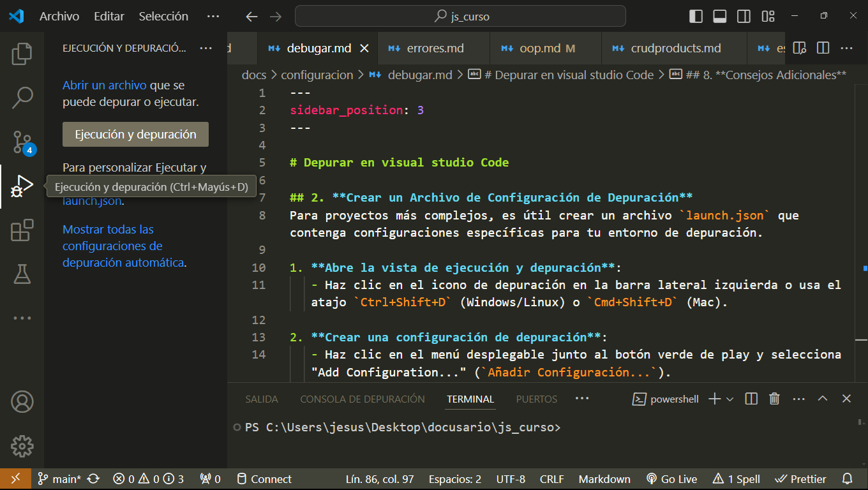Open the Testing flask icon
868x490 pixels.
22,274
